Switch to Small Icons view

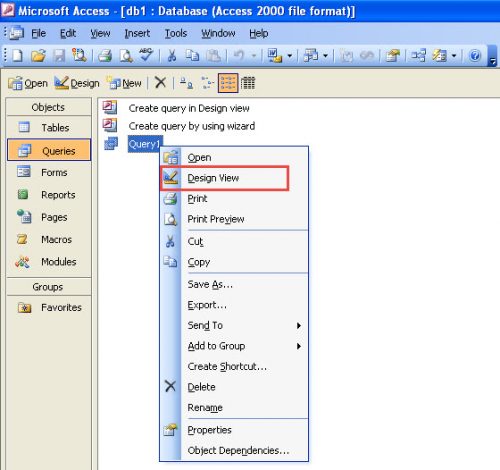(207, 83)
